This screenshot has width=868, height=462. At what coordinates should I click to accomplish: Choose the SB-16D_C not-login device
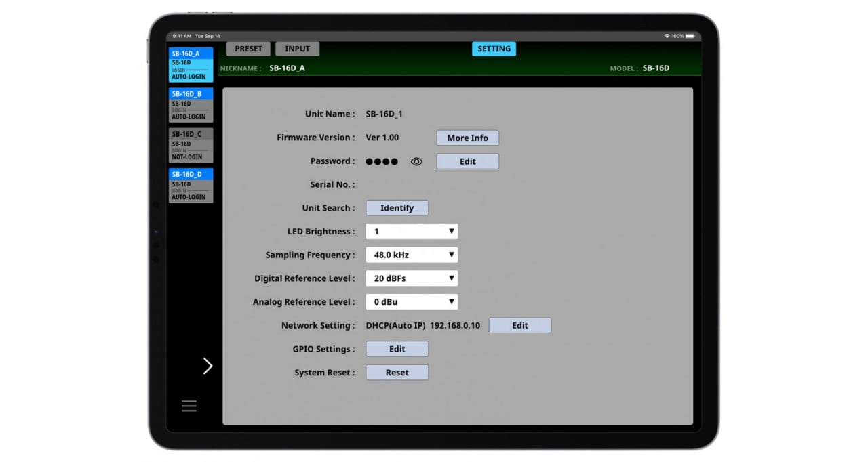pos(191,145)
